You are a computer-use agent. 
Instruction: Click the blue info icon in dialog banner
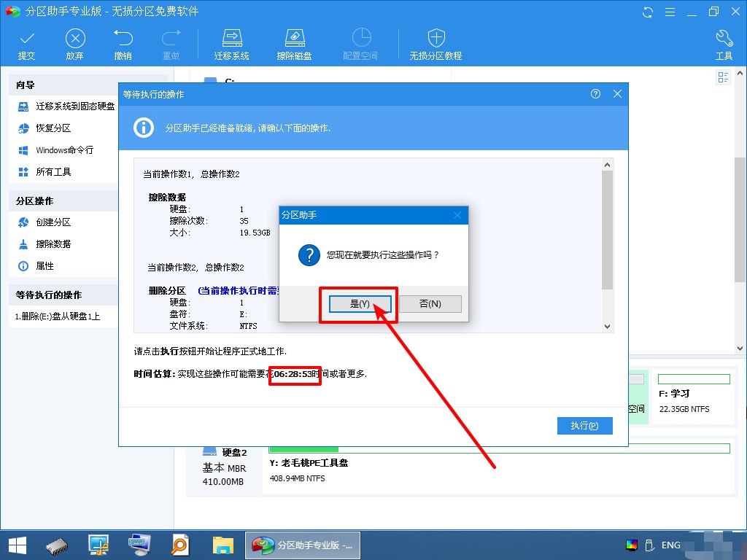[144, 128]
